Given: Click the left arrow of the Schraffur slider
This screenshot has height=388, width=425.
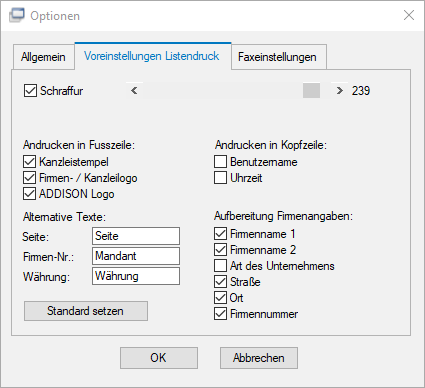Looking at the screenshot, I should click(134, 91).
